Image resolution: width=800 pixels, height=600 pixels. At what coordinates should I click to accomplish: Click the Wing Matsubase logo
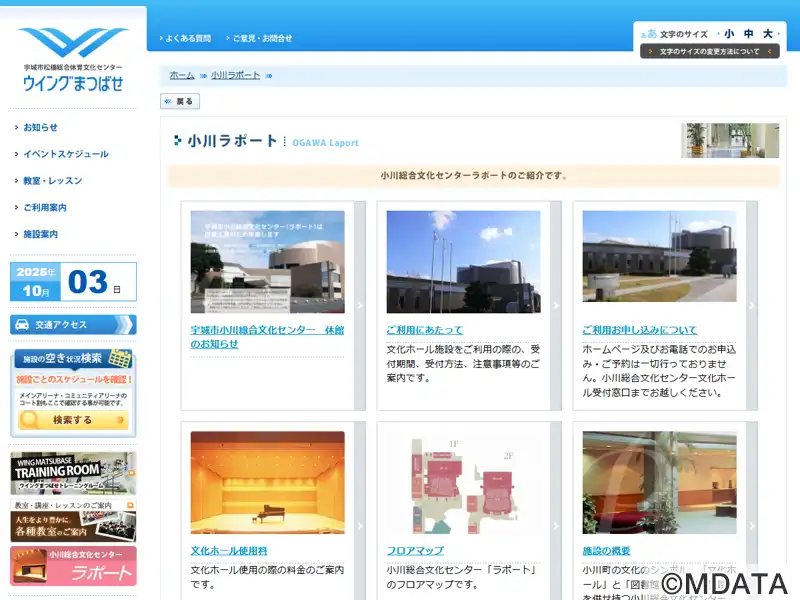(x=73, y=60)
